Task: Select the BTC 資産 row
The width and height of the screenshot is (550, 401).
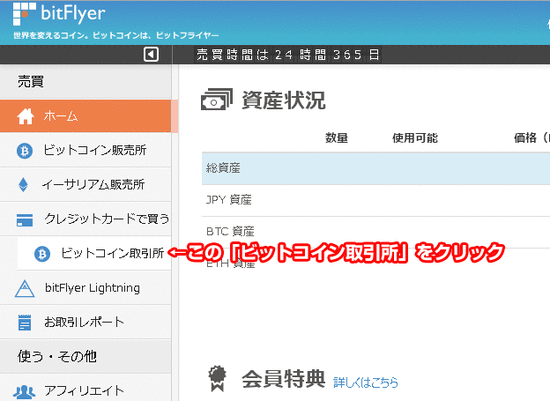Action: pos(376,232)
